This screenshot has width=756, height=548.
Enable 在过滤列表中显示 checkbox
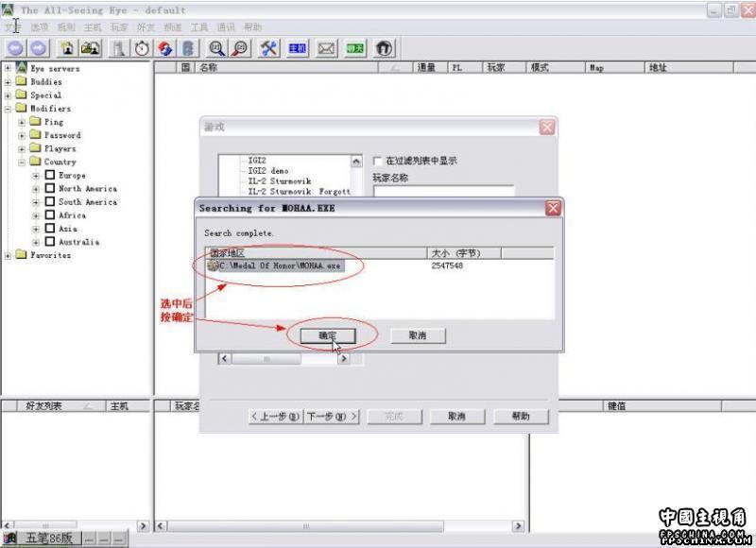(377, 161)
